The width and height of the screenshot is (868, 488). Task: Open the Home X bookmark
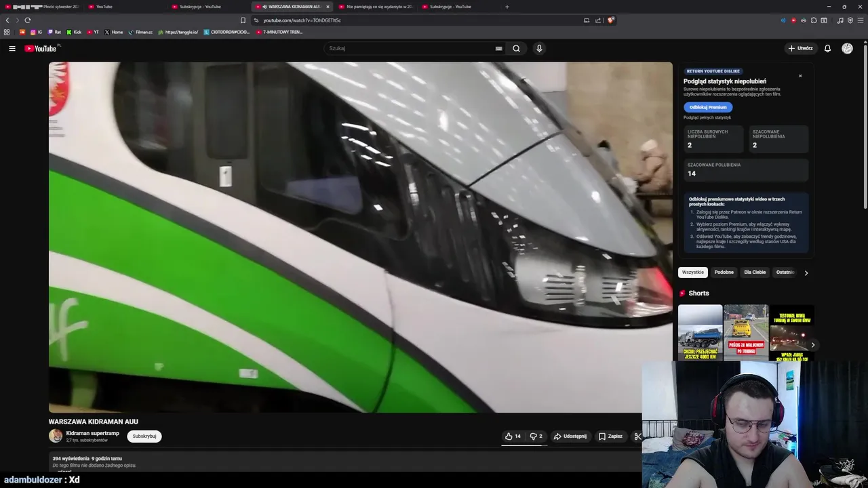point(113,32)
